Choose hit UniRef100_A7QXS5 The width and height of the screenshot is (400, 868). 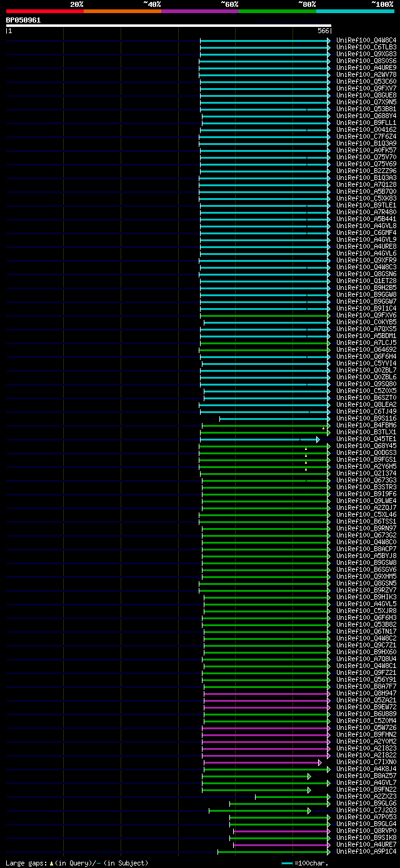tap(366, 329)
